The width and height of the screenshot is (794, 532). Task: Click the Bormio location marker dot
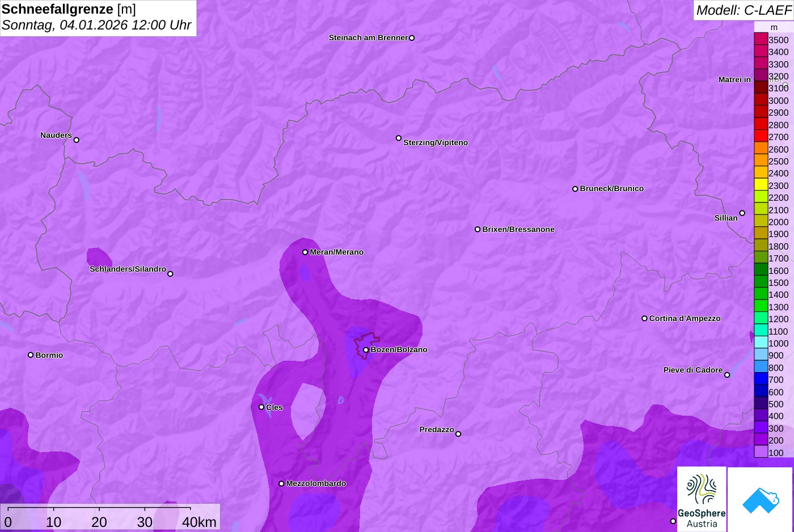(x=31, y=355)
